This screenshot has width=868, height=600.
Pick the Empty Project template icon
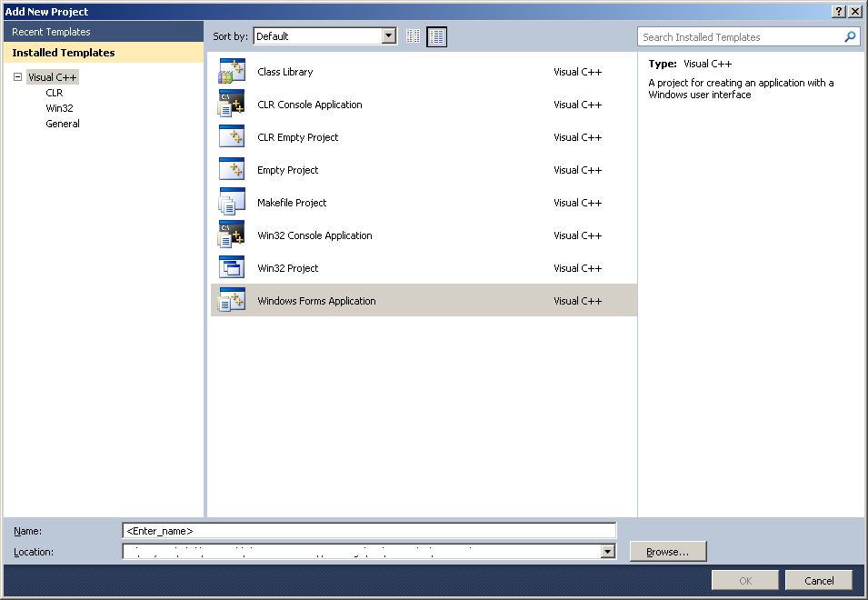(232, 169)
